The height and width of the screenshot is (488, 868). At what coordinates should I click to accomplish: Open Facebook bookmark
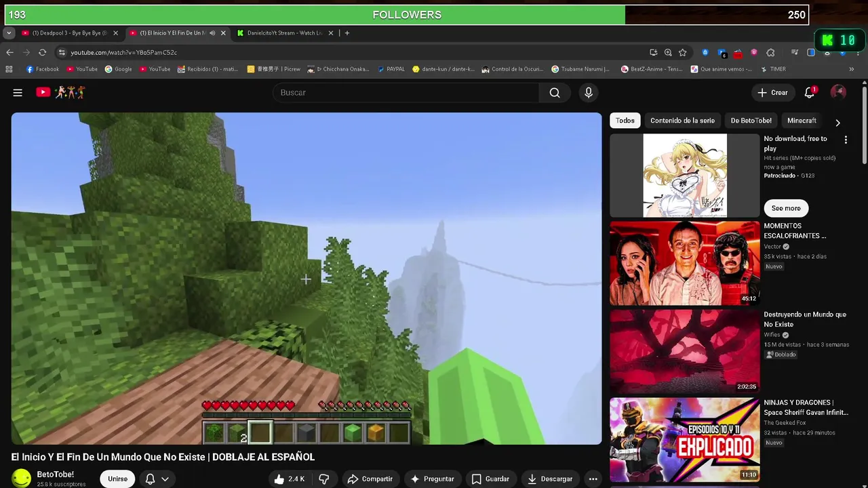(43, 69)
